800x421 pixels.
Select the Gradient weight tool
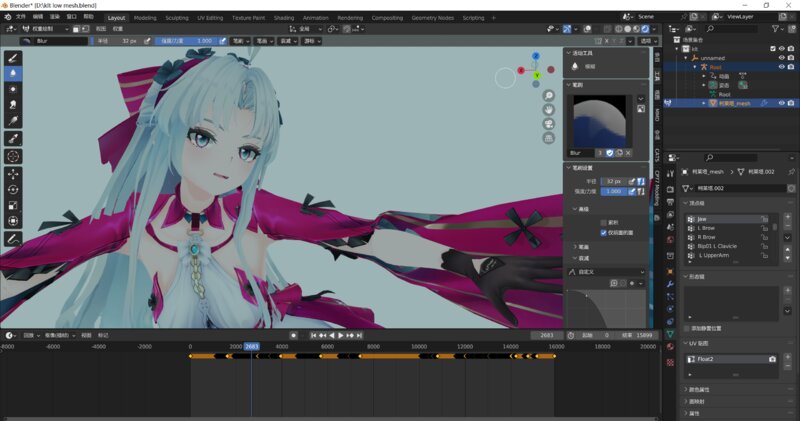coord(13,120)
